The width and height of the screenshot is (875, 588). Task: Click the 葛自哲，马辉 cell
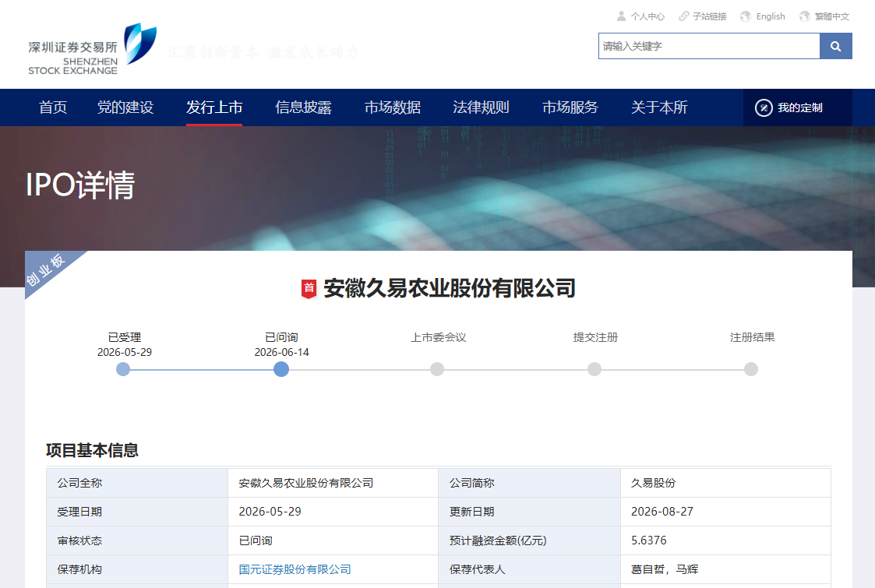tap(725, 569)
